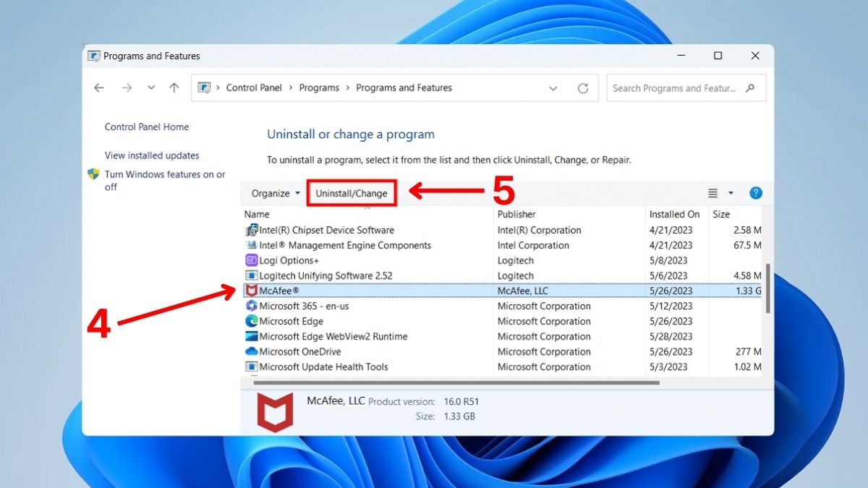Open View installed updates
The width and height of the screenshot is (868, 488).
point(152,155)
